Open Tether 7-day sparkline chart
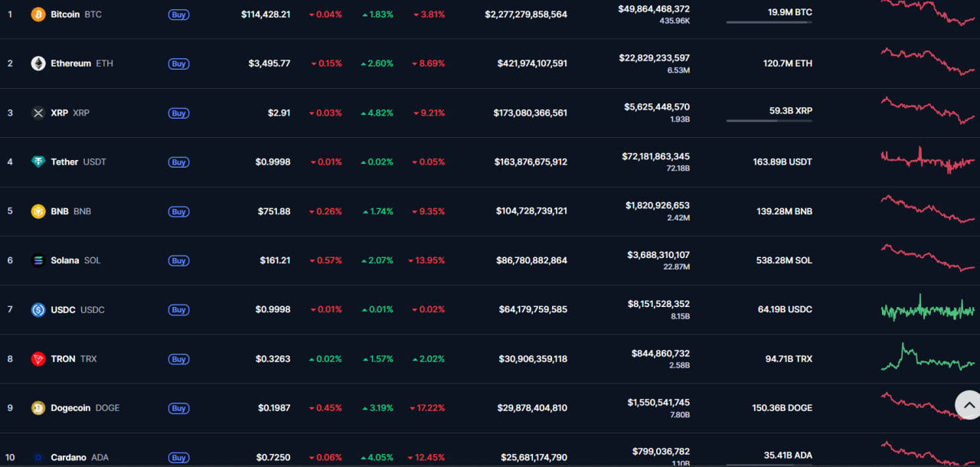Screen dimensions: 980x467 click(x=928, y=160)
